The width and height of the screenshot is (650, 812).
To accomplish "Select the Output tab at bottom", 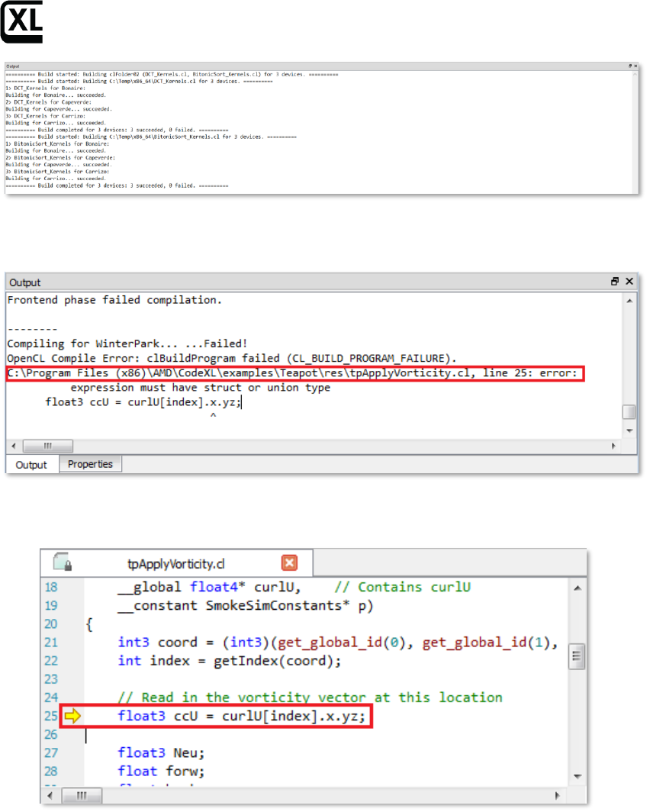I will coord(31,465).
